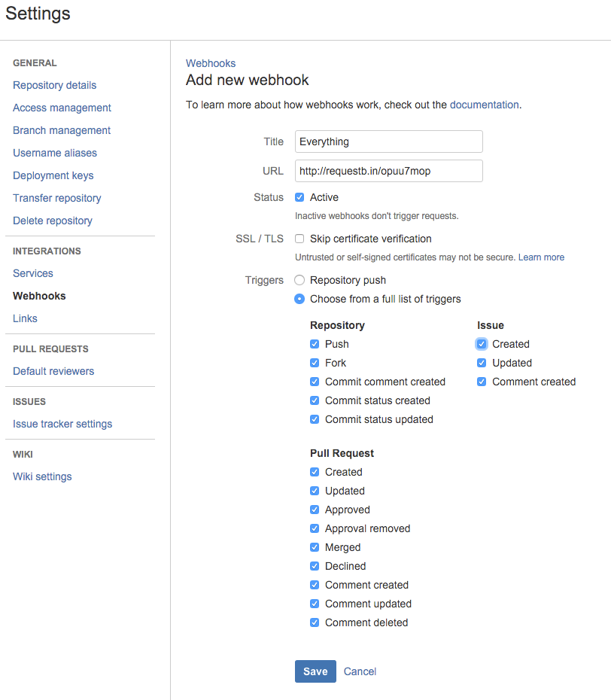Toggle the Approval removed checkbox
The width and height of the screenshot is (611, 700).
[x=315, y=528]
